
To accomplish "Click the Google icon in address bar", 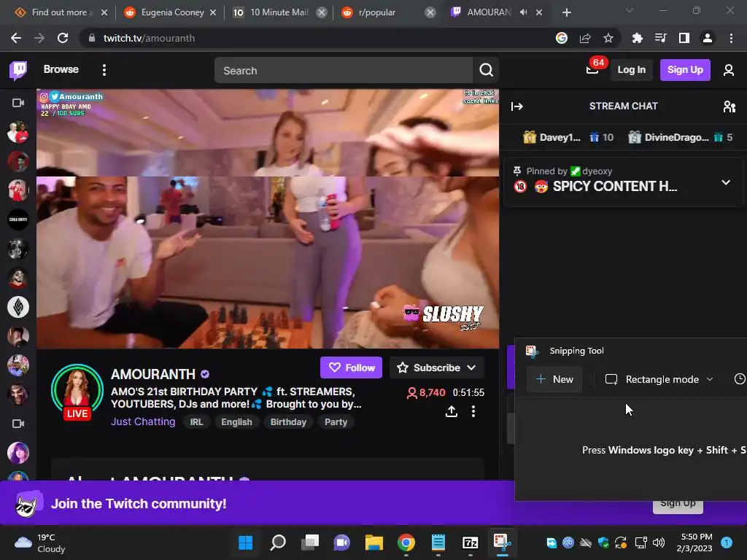I will (x=562, y=38).
